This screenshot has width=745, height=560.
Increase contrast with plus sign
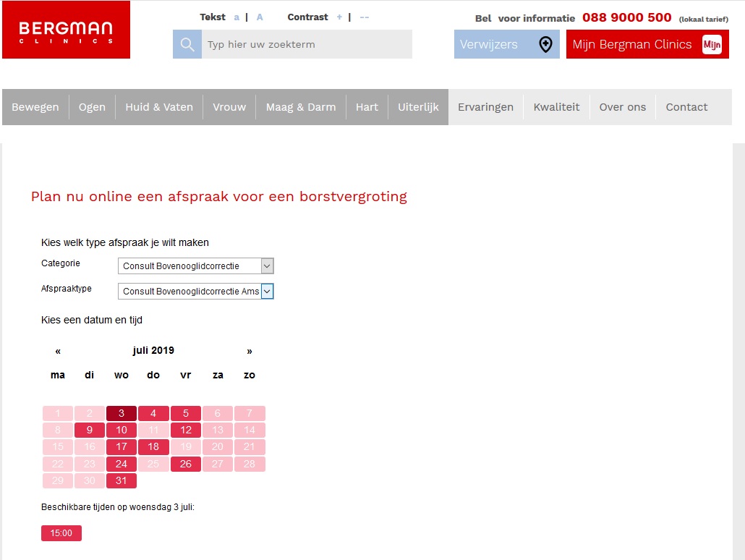coord(339,17)
